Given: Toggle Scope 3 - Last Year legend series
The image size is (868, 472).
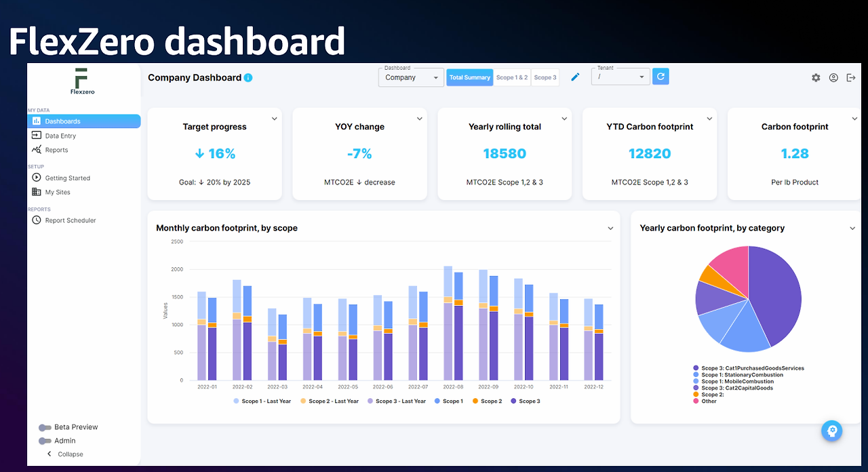Looking at the screenshot, I should (396, 401).
